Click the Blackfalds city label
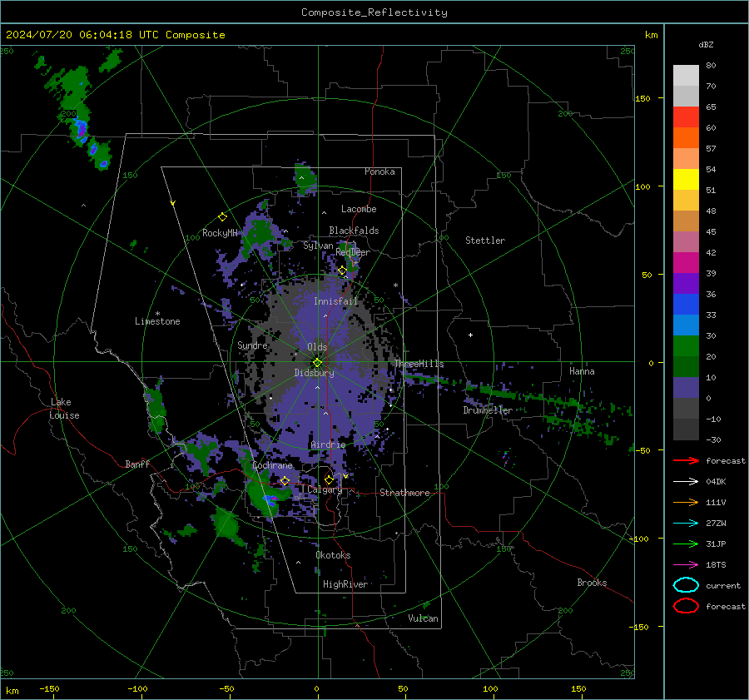The width and height of the screenshot is (749, 700). coord(354,231)
